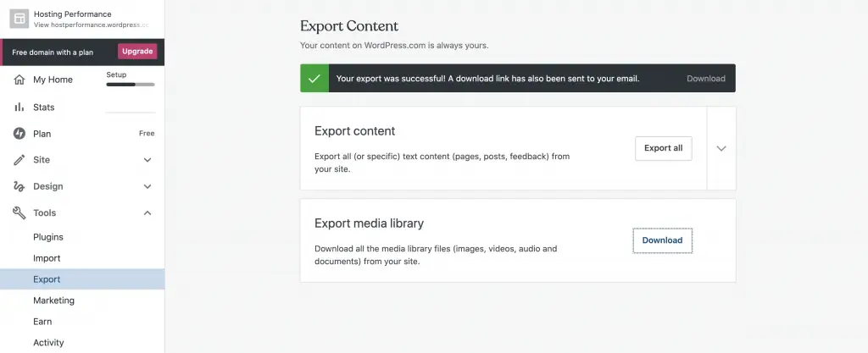Screen dimensions: 868x353
Task: Click the Site pencil icon
Action: (x=19, y=160)
